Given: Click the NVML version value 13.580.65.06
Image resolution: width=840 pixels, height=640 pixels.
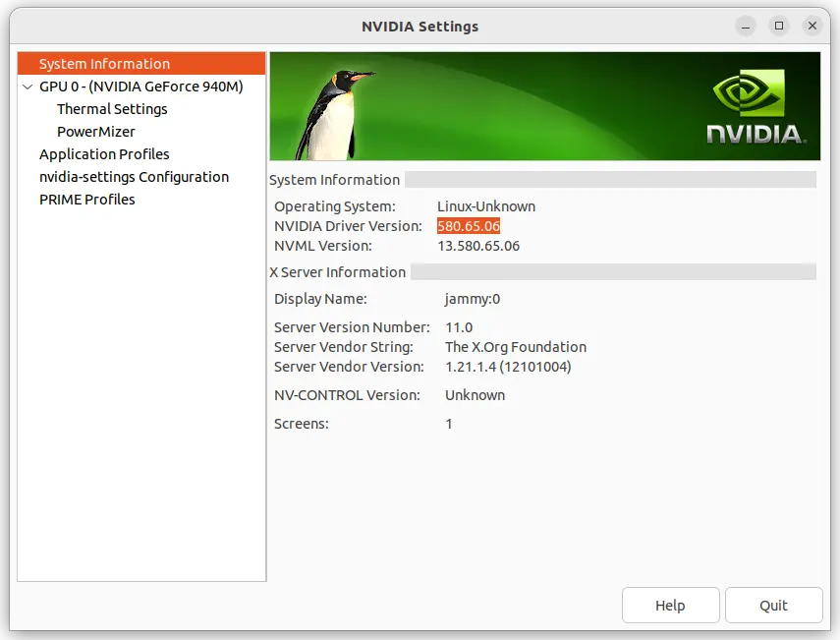Looking at the screenshot, I should (478, 246).
